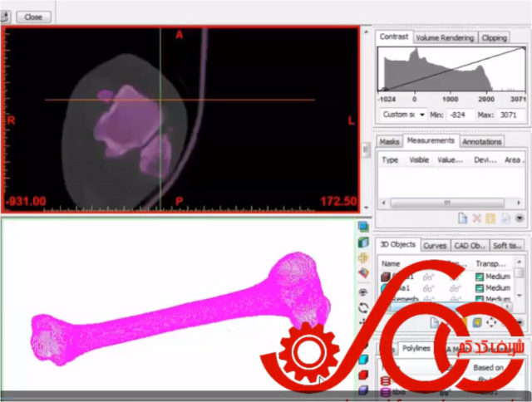Click the New measurement document icon
Viewport: 532px width, 402px height.
tap(462, 218)
